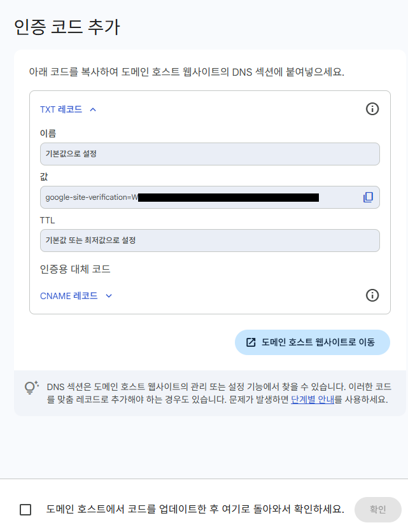Screen dimensions: 408x532
Task: Click the checkbox label about 도메인 호스트 코드 업데이트
Action: click(x=195, y=509)
